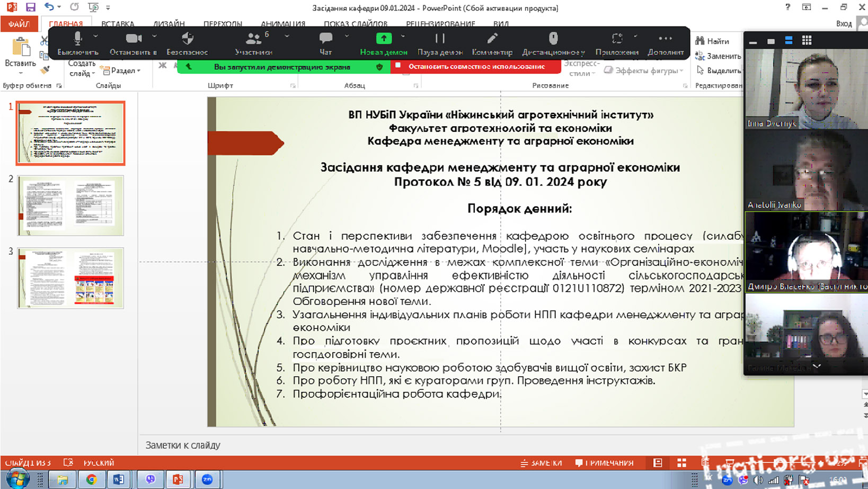Toggle slide Notes (Заметки) in status bar
Viewport: 868px width, 489px height.
coord(541,463)
